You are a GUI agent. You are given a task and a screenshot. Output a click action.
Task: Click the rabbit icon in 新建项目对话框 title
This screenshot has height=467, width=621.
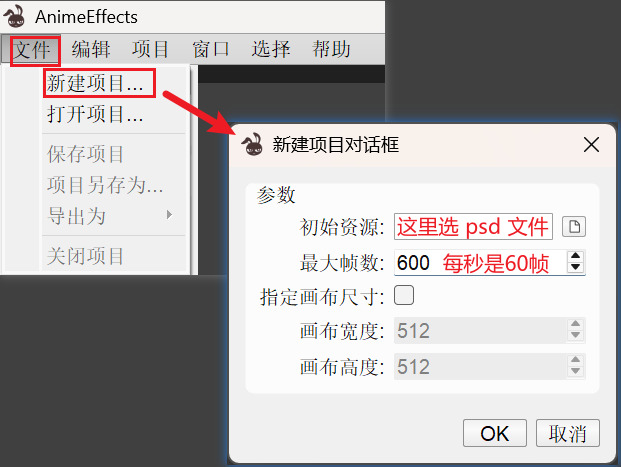pyautogui.click(x=252, y=144)
